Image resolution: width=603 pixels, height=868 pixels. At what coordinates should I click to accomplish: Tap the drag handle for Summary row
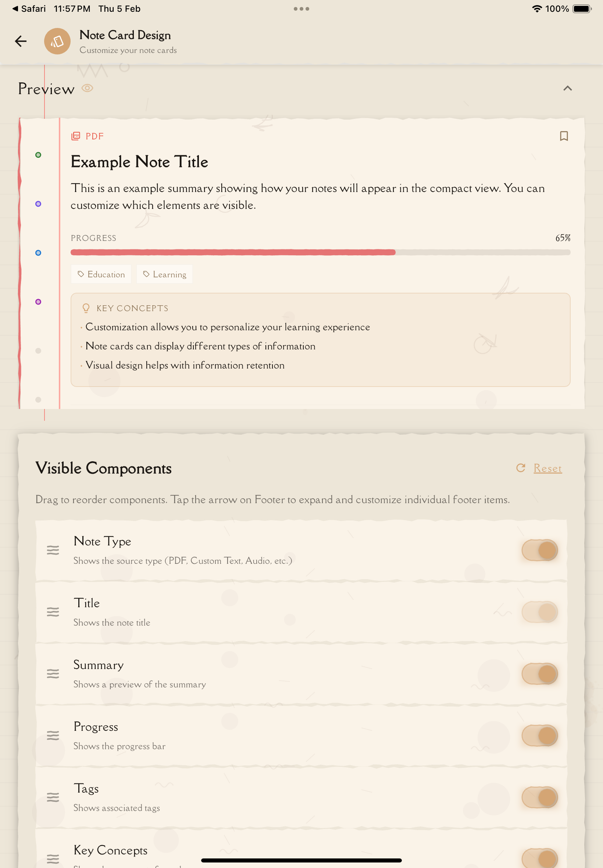click(x=53, y=673)
